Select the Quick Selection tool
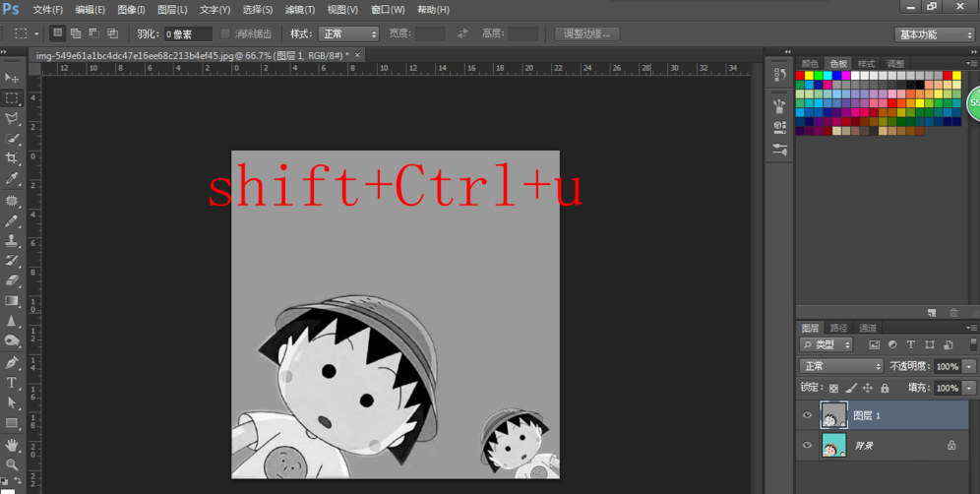This screenshot has width=980, height=494. click(12, 138)
